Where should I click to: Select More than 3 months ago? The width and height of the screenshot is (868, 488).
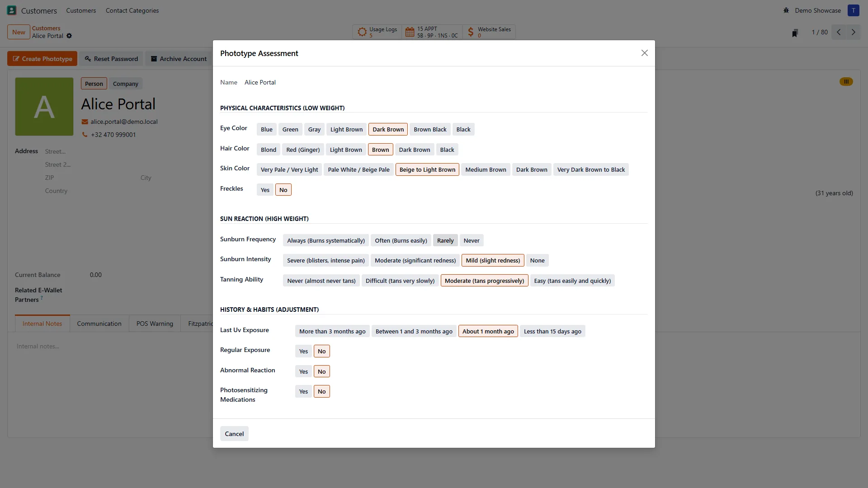pos(332,332)
